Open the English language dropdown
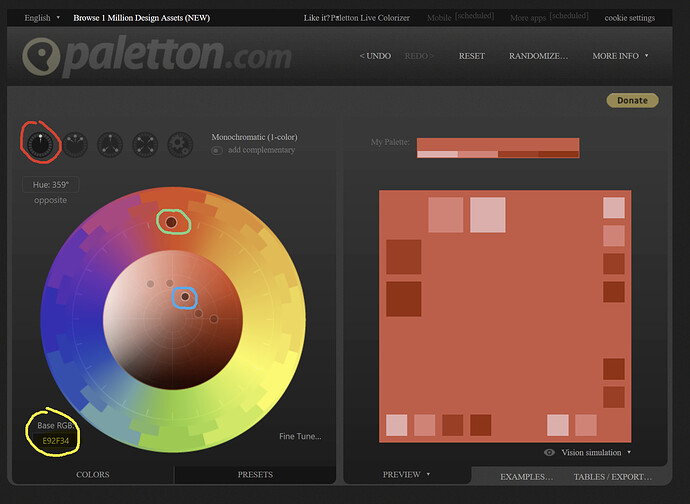 [x=42, y=18]
